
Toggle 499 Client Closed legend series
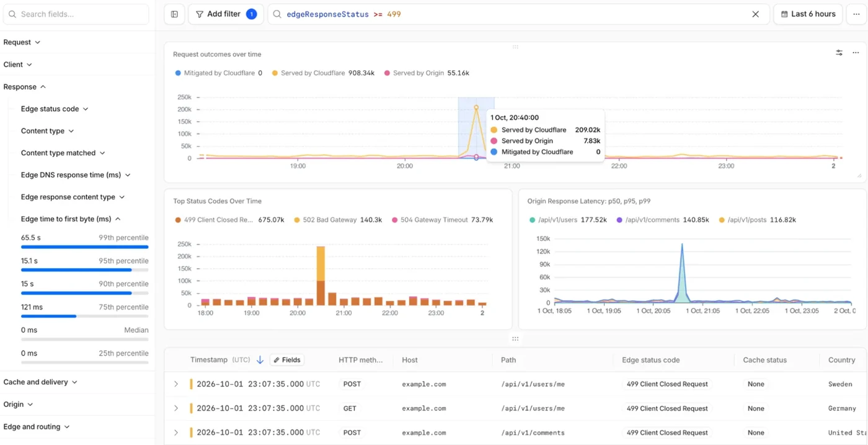click(229, 220)
